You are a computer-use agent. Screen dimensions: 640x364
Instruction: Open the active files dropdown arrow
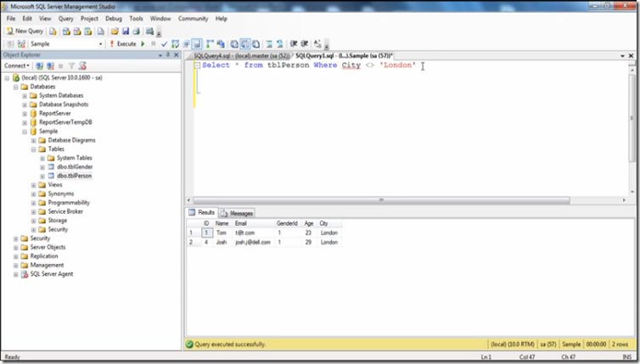tap(622, 56)
